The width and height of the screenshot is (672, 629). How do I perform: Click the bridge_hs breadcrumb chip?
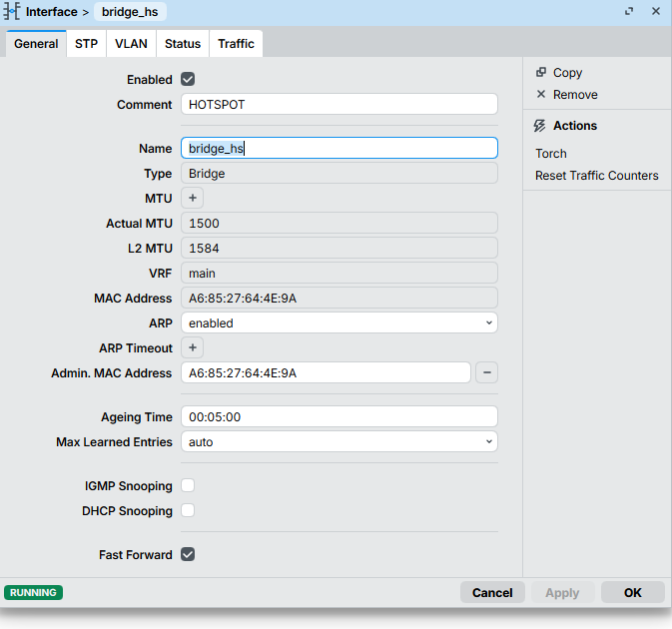[130, 12]
